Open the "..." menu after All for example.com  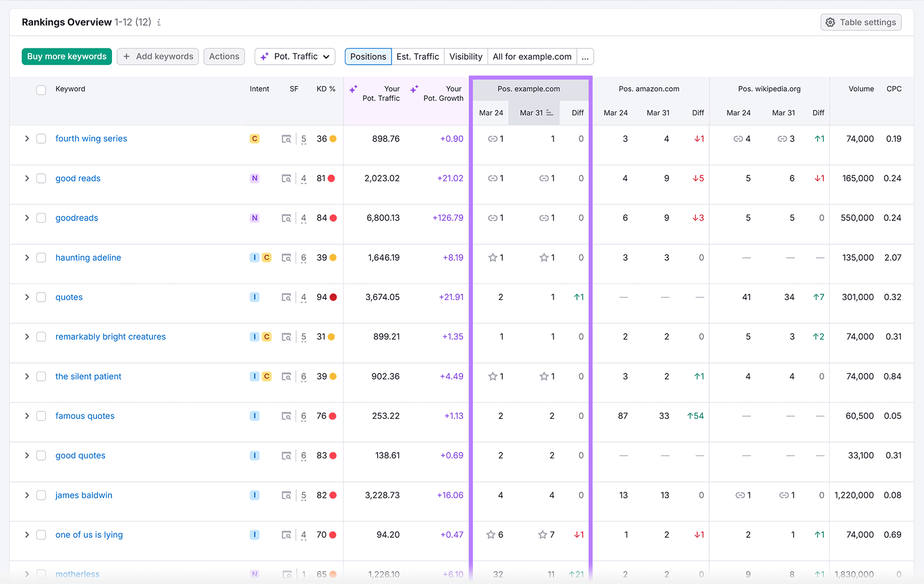(585, 57)
